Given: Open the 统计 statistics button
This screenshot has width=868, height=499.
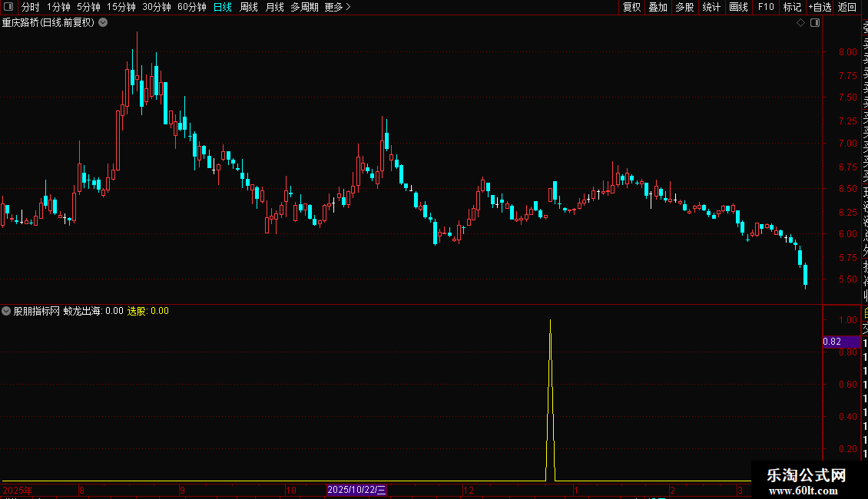Looking at the screenshot, I should [x=711, y=7].
